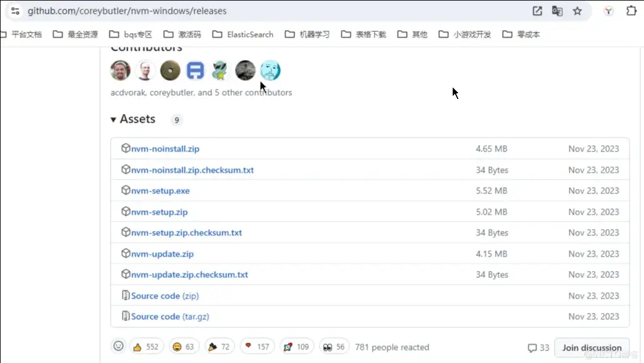Download nvm-setup.exe installer
644x363 pixels.
tap(160, 191)
